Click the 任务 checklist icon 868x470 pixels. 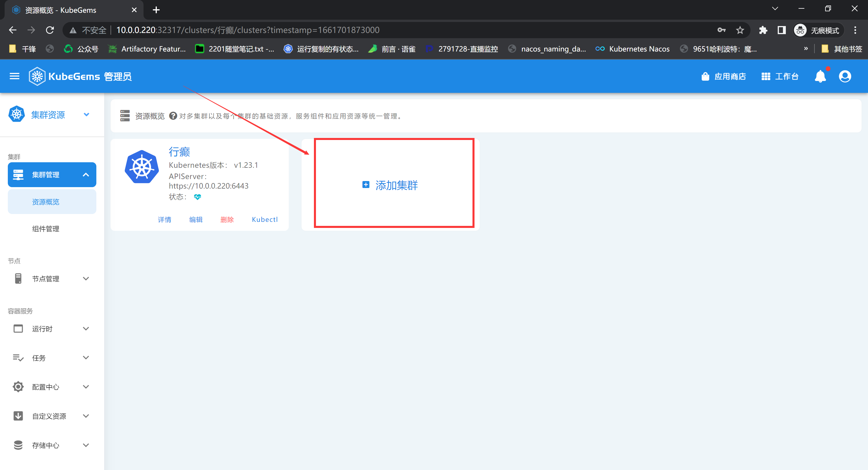[x=18, y=357]
